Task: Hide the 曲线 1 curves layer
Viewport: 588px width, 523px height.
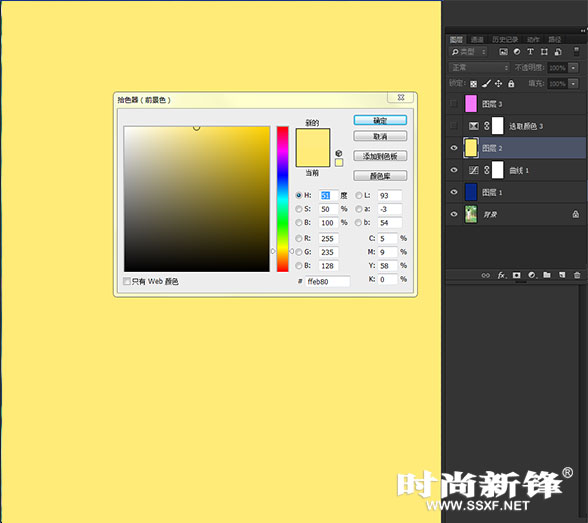Action: coord(454,170)
